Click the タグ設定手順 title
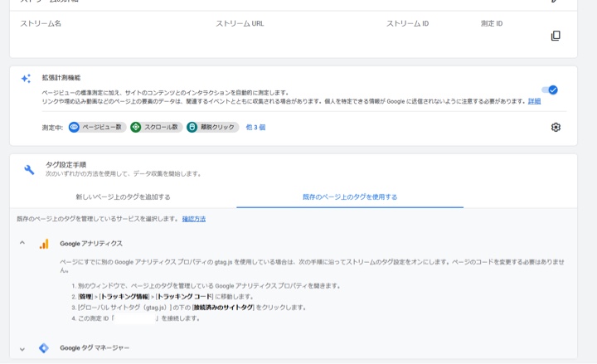 point(66,165)
